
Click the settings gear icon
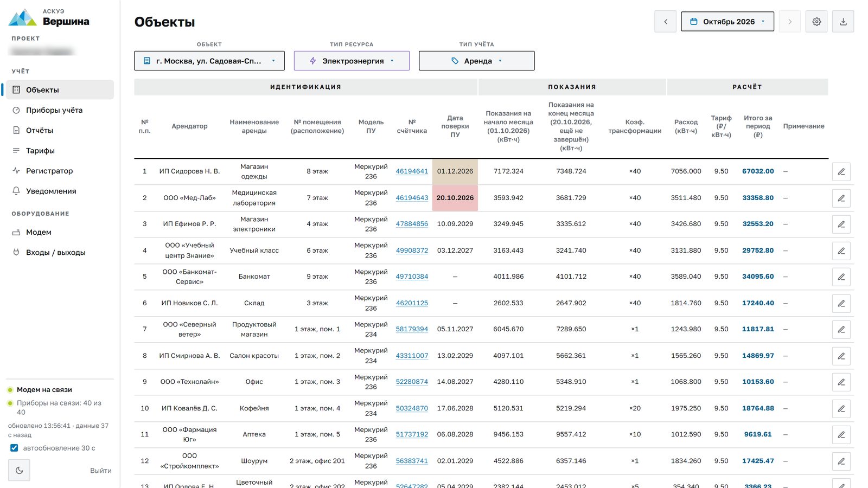pos(816,22)
